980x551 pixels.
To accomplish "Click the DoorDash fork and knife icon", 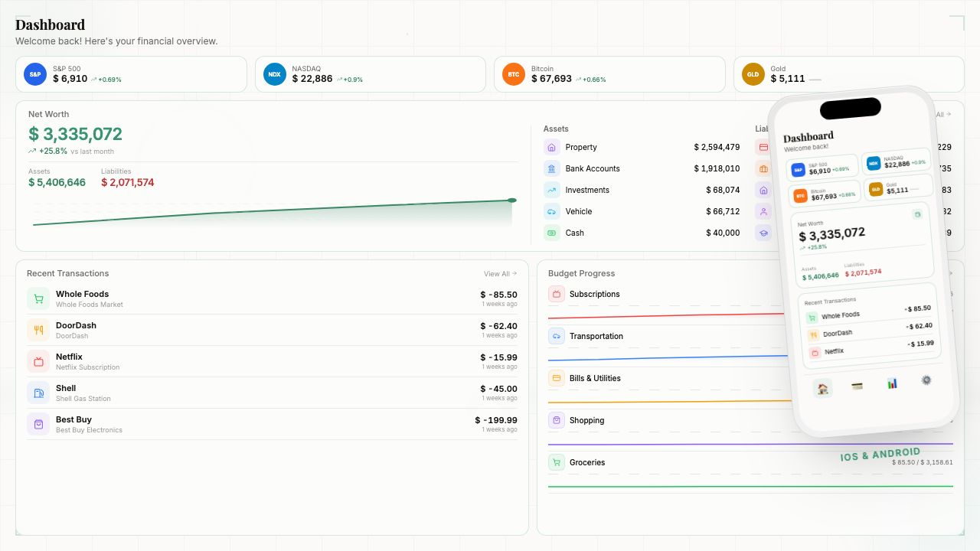I will pyautogui.click(x=38, y=330).
